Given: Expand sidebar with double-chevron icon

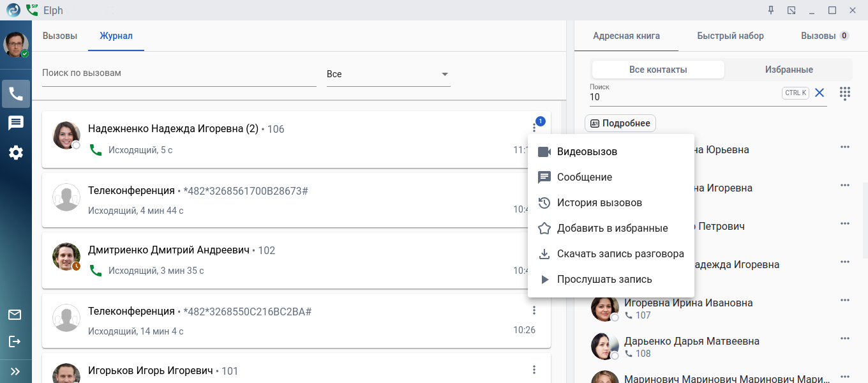Looking at the screenshot, I should point(15,371).
